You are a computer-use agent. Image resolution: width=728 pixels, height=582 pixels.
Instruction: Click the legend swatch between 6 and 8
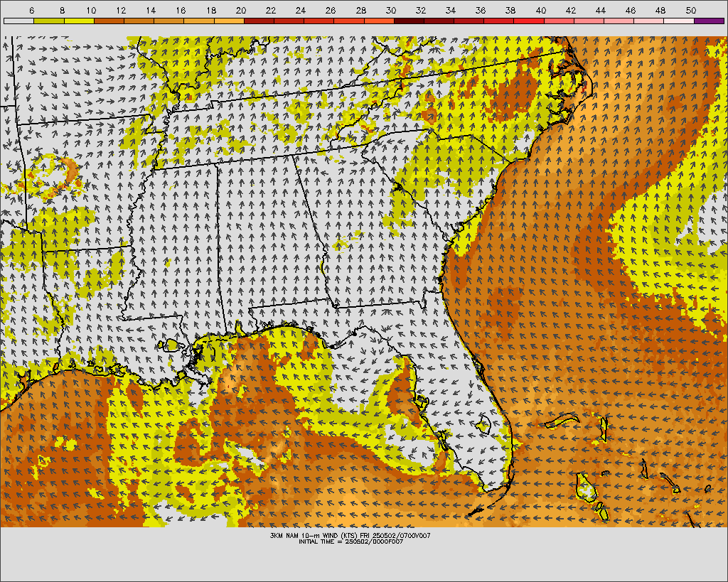tap(49, 21)
